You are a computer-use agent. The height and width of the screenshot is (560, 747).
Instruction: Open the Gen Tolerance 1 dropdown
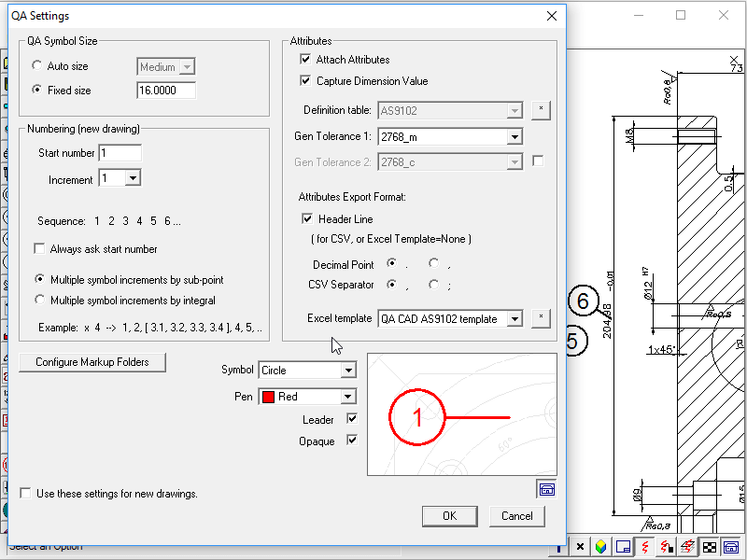514,137
